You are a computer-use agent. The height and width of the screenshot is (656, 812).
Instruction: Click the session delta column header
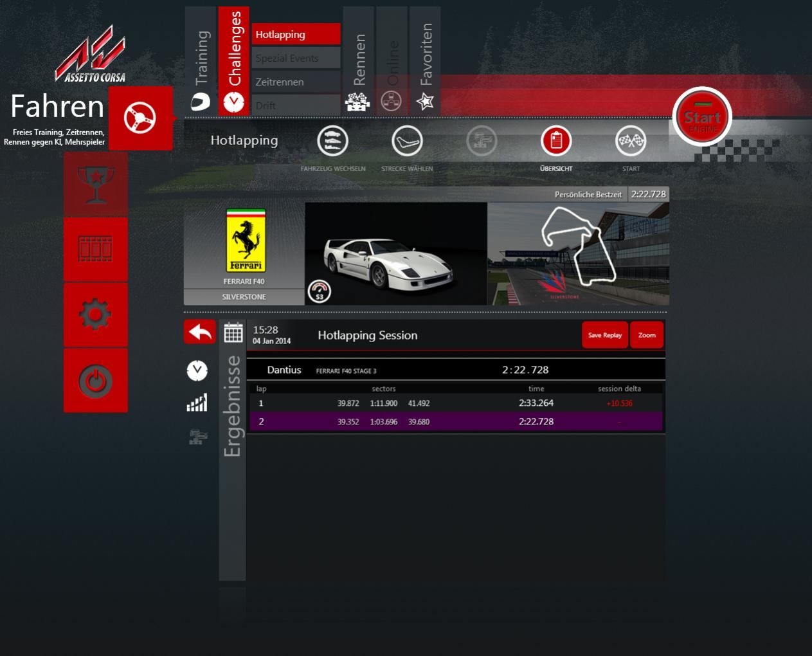click(619, 388)
